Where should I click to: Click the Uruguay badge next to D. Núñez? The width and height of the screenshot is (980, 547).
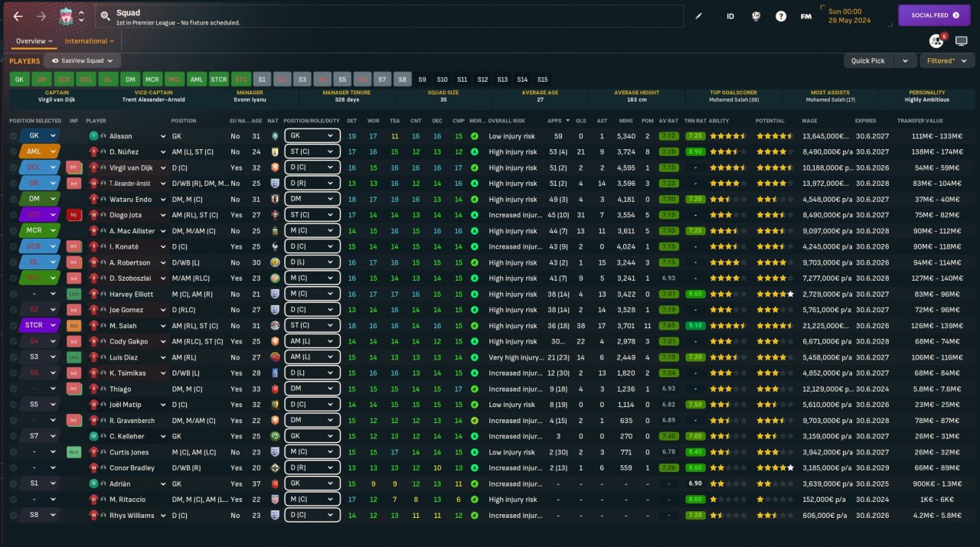click(273, 151)
